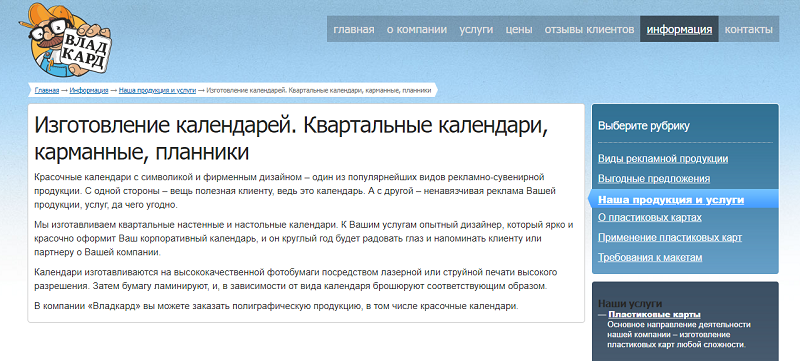Viewport: 800px width, 361px height.
Task: Click current breadcrumb text Изготовление календарей
Action: tap(319, 90)
